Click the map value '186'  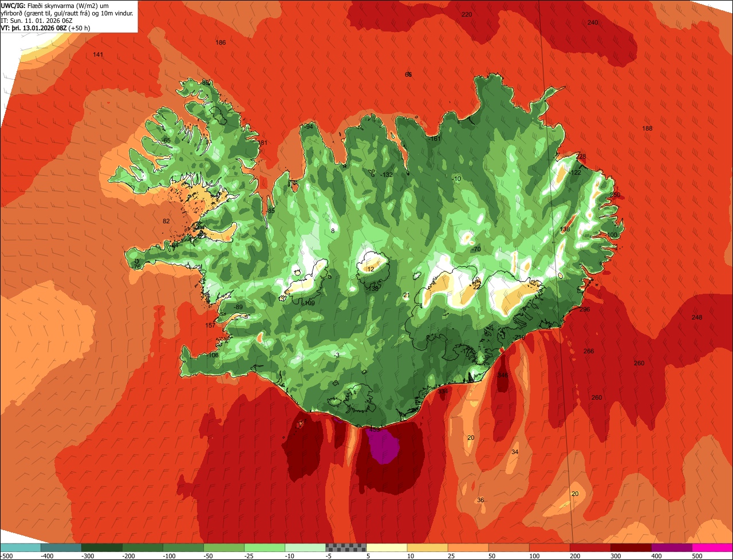click(x=220, y=42)
